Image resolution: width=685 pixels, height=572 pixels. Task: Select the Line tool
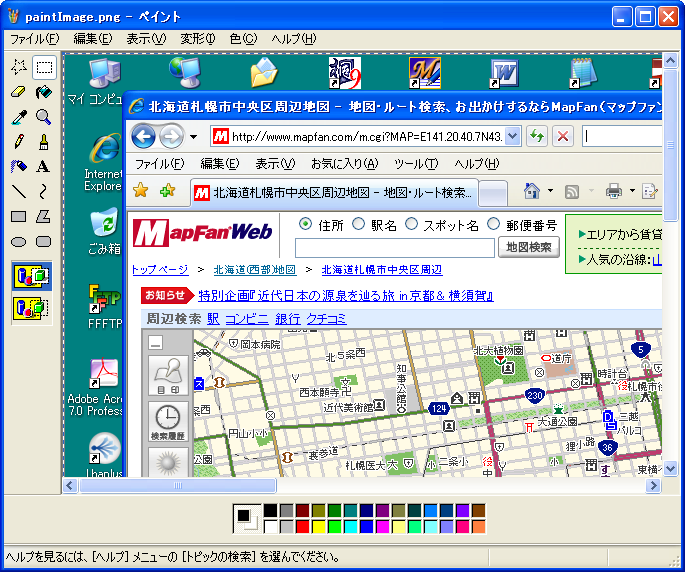coord(19,191)
